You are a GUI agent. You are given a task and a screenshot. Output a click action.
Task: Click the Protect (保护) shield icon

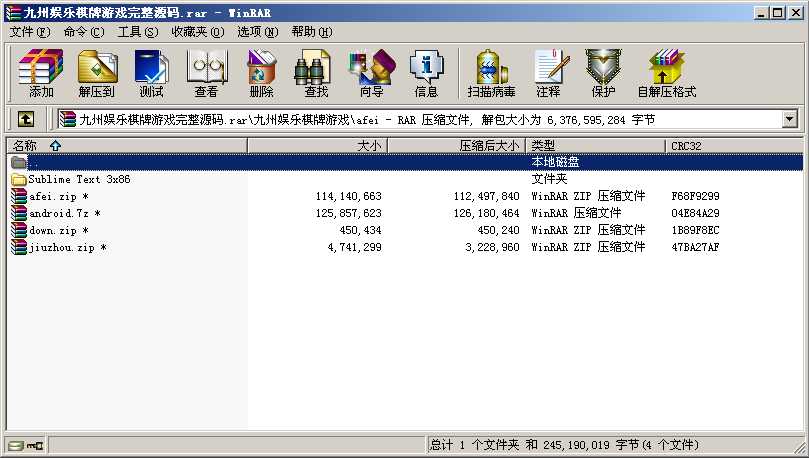603,73
